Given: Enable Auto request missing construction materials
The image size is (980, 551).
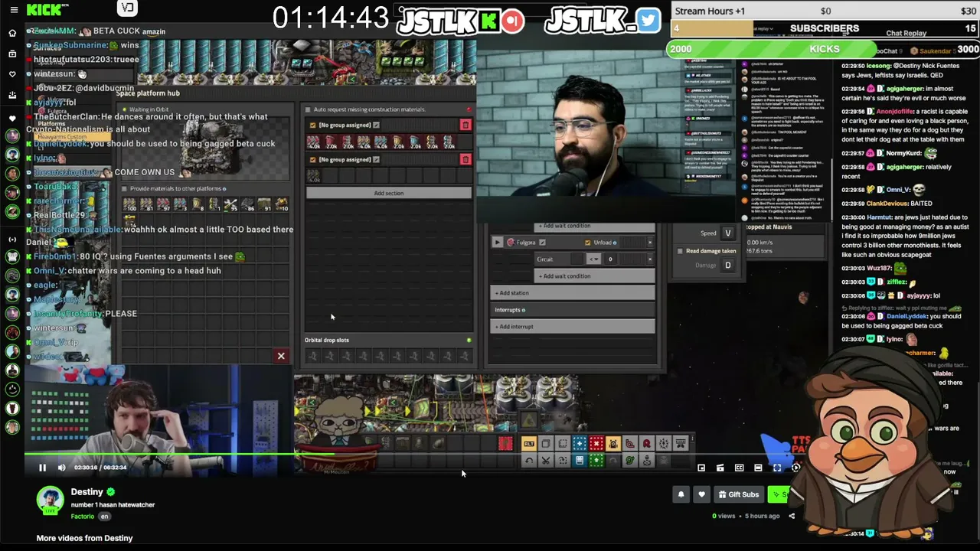Looking at the screenshot, I should coord(308,109).
